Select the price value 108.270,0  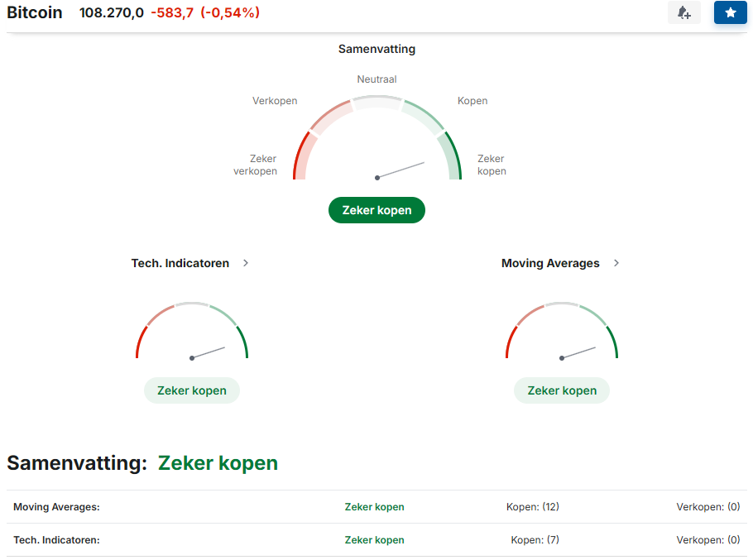pos(112,12)
